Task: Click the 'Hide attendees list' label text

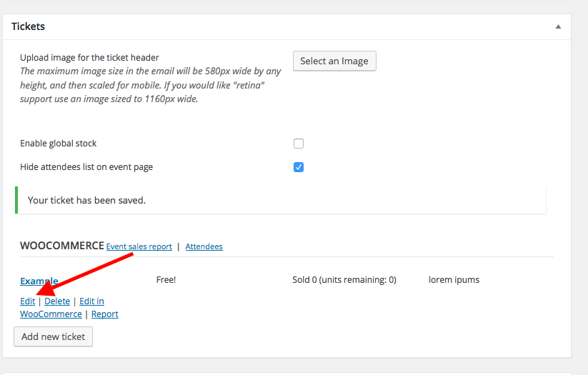Action: pos(86,167)
